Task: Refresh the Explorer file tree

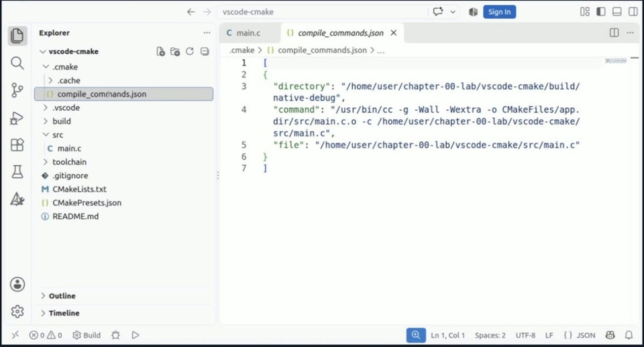Action: click(x=189, y=52)
